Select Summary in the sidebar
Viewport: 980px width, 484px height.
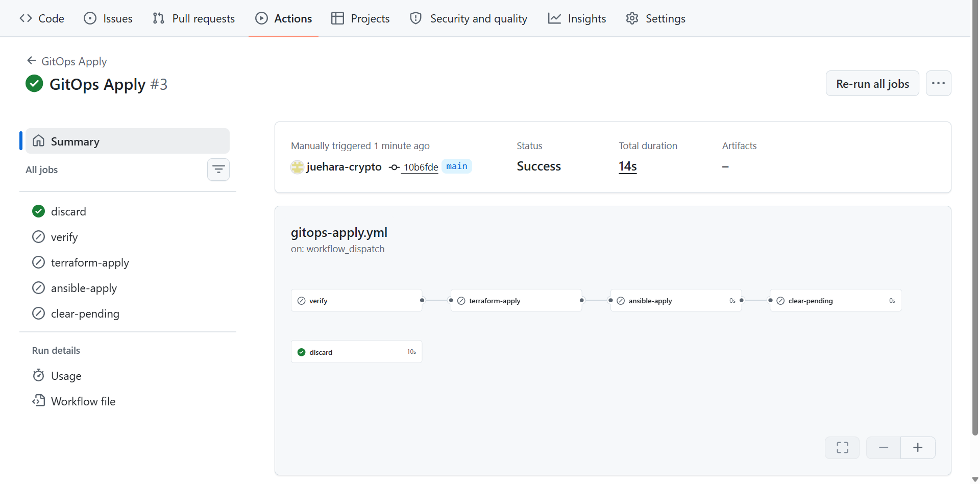pos(128,141)
